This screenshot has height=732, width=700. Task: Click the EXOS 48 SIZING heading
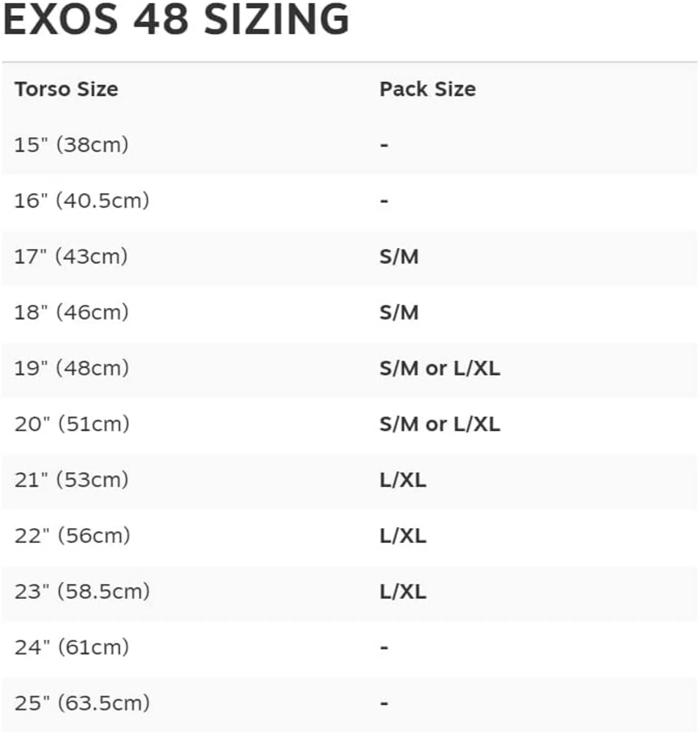click(176, 19)
